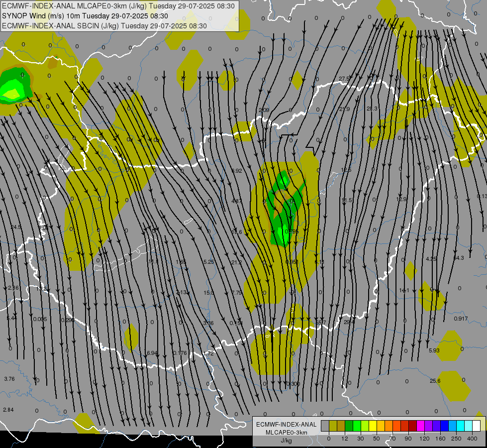Screen dimensions: 487x448
Task: Click the MLCAPE0-3km header line
Action: click(x=118, y=6)
